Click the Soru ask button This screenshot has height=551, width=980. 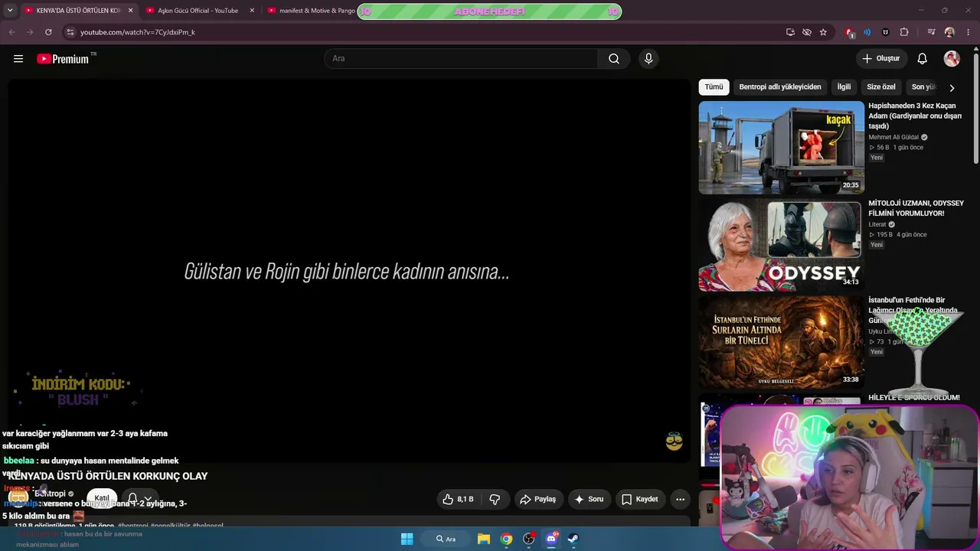click(x=589, y=499)
